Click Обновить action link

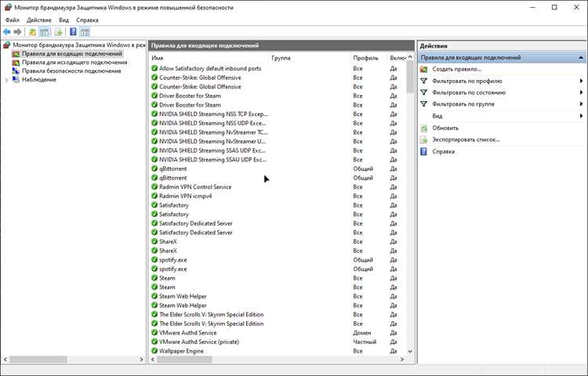pos(445,128)
